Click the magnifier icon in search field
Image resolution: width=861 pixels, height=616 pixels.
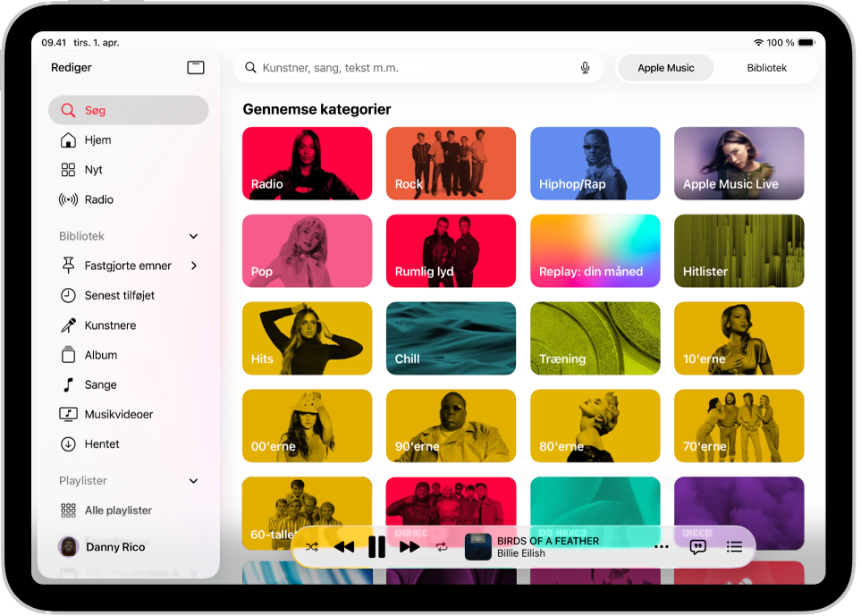point(250,68)
